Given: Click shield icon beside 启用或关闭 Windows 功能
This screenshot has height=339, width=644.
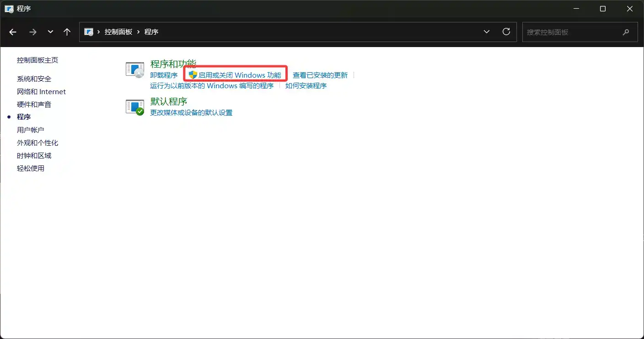Looking at the screenshot, I should click(x=193, y=75).
